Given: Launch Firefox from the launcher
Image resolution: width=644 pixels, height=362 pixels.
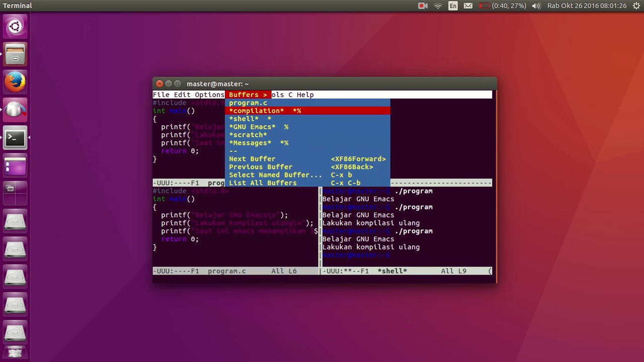Looking at the screenshot, I should pyautogui.click(x=15, y=82).
